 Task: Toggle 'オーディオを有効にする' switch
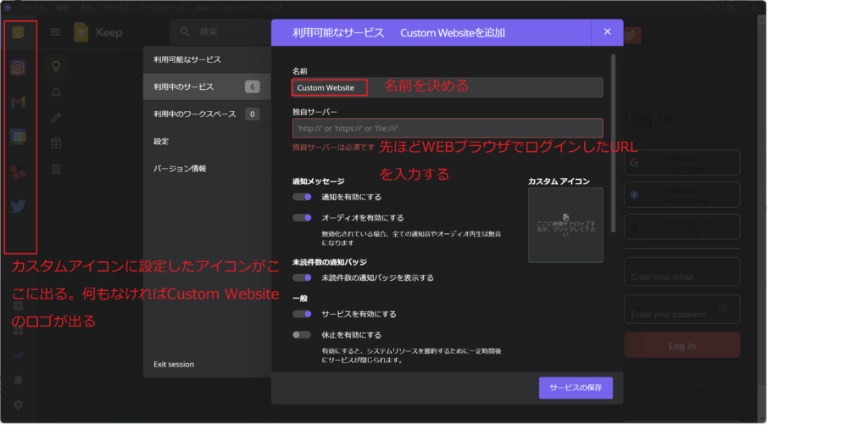(x=302, y=218)
